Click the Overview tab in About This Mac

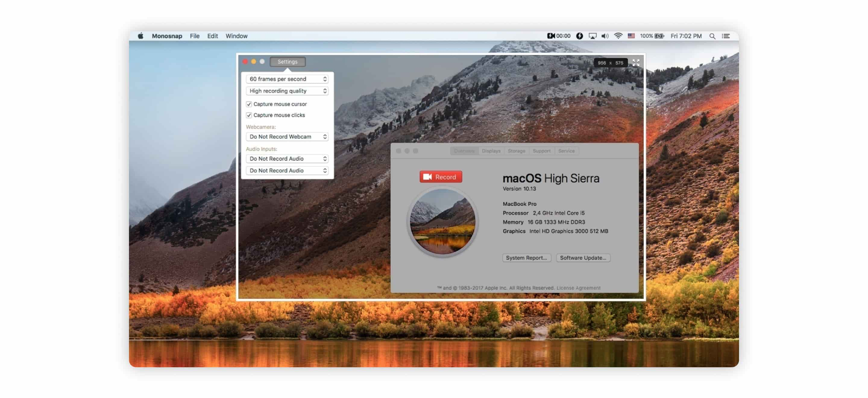(464, 150)
